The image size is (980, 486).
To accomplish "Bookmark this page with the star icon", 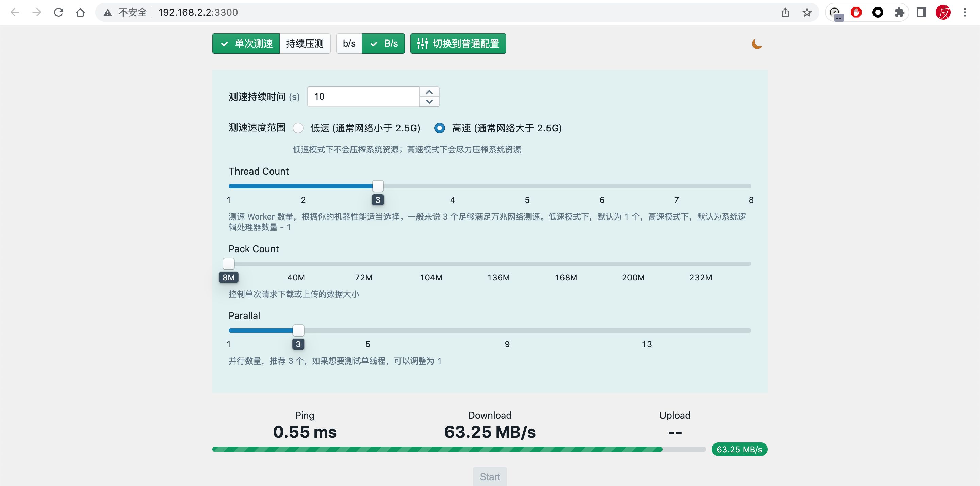I will [x=807, y=13].
